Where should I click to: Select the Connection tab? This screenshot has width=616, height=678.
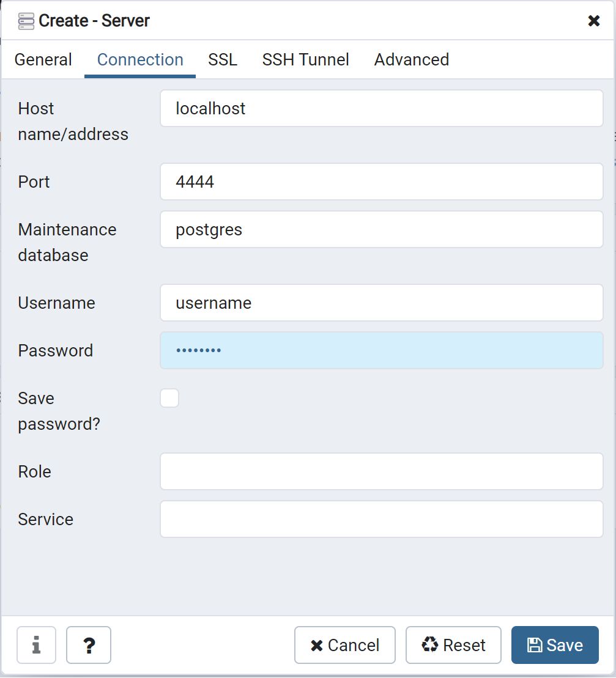(x=140, y=60)
